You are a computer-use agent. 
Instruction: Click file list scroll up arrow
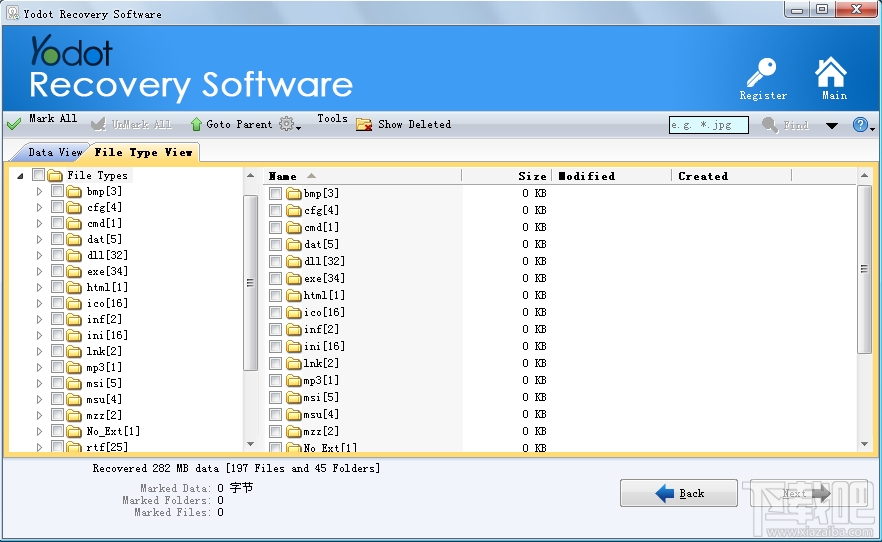click(865, 176)
